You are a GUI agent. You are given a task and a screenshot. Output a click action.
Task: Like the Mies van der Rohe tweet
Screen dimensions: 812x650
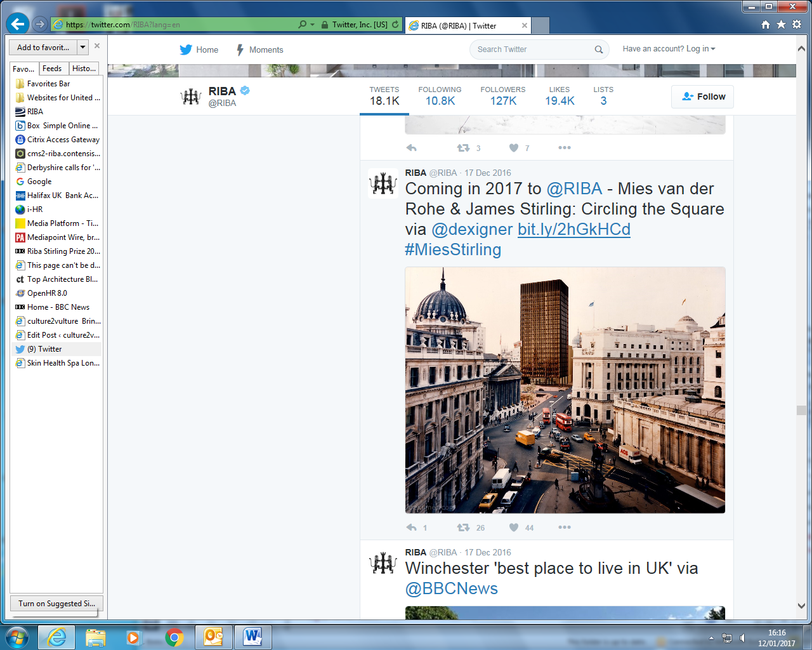514,527
